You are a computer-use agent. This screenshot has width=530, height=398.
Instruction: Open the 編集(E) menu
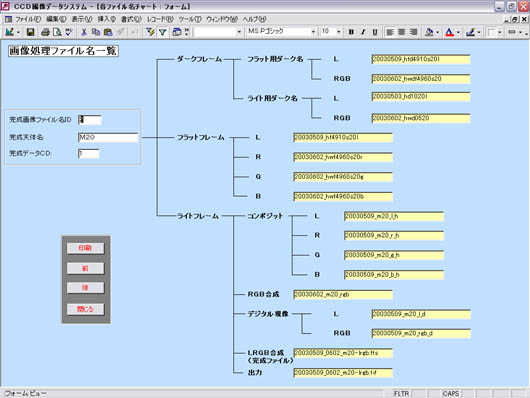[56, 19]
